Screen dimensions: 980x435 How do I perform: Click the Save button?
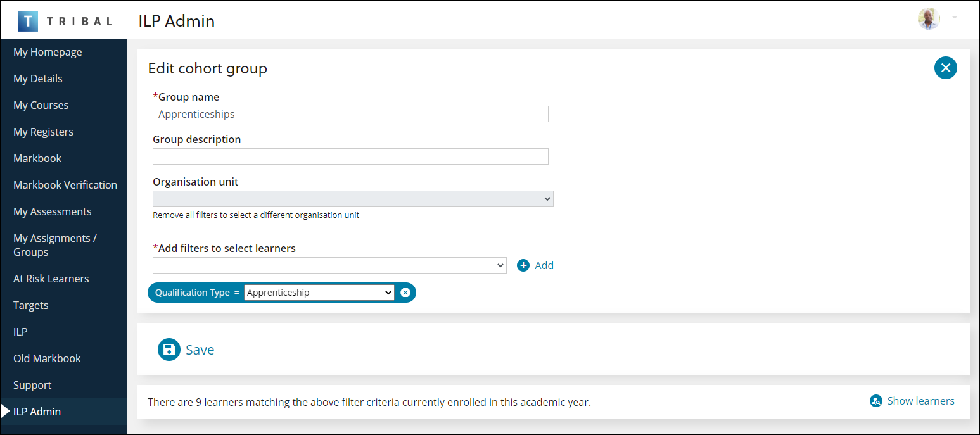(x=200, y=350)
